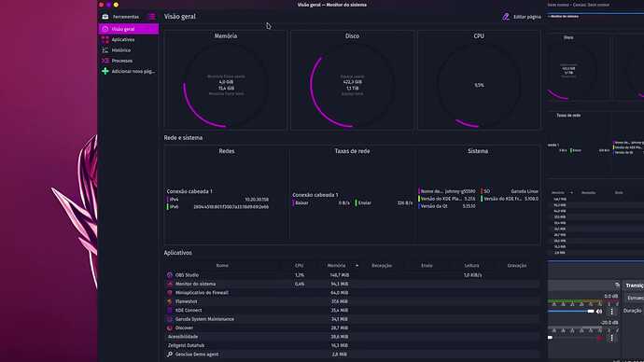This screenshot has width=644, height=362.
Task: Click the KDE Connect app icon
Action: coord(170,311)
